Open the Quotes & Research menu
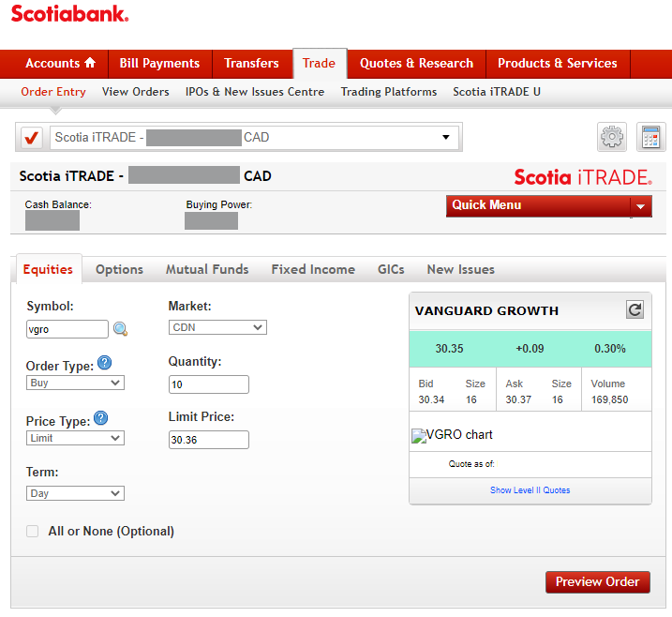The width and height of the screenshot is (672, 617). tap(416, 63)
